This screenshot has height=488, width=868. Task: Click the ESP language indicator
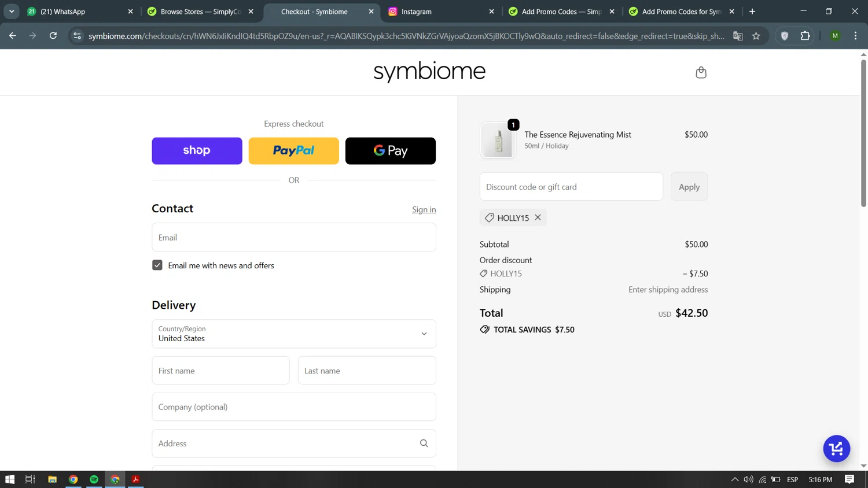(x=793, y=479)
